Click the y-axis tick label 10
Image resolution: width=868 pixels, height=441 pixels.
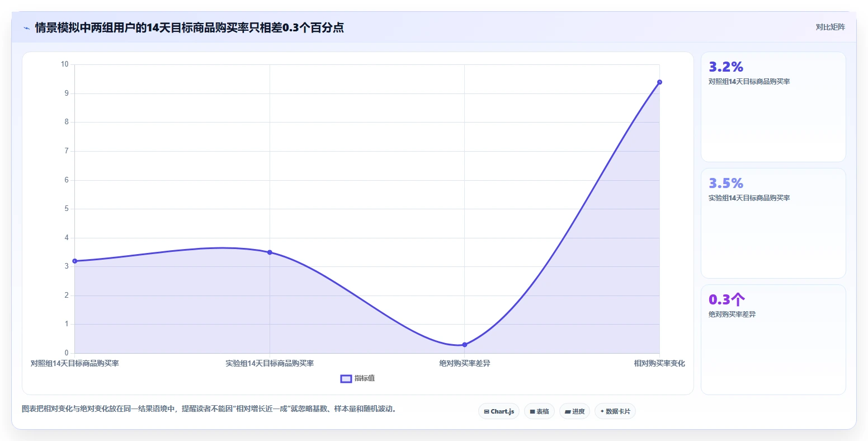point(65,64)
